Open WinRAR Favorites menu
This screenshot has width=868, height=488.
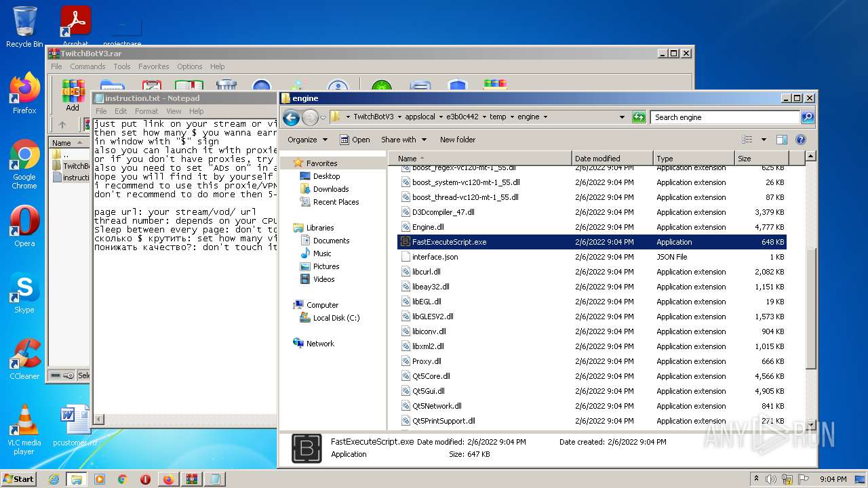pos(154,66)
